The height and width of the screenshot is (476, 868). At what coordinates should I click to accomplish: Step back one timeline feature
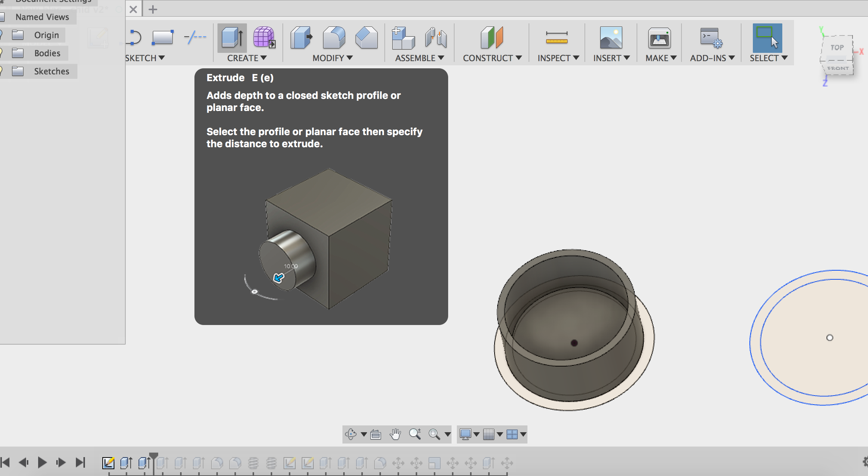24,462
